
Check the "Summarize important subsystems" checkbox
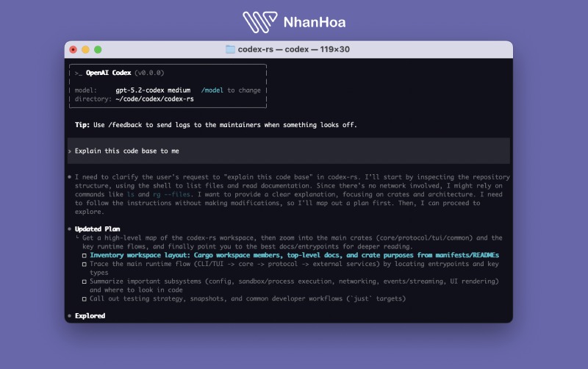85,282
